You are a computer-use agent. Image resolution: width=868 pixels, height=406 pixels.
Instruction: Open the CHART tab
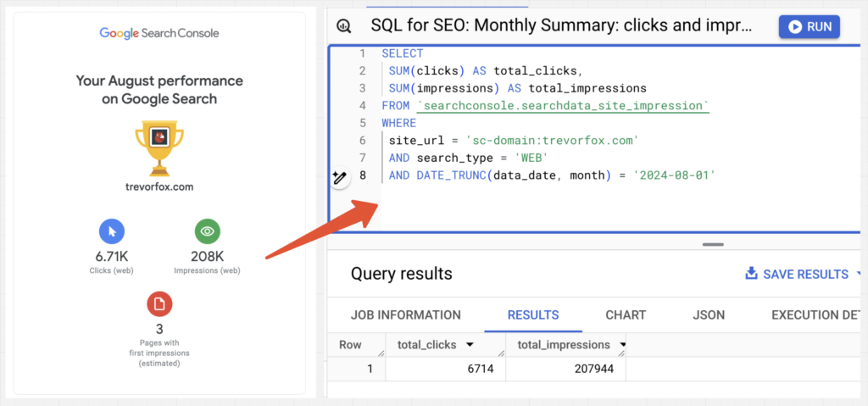[x=626, y=315]
